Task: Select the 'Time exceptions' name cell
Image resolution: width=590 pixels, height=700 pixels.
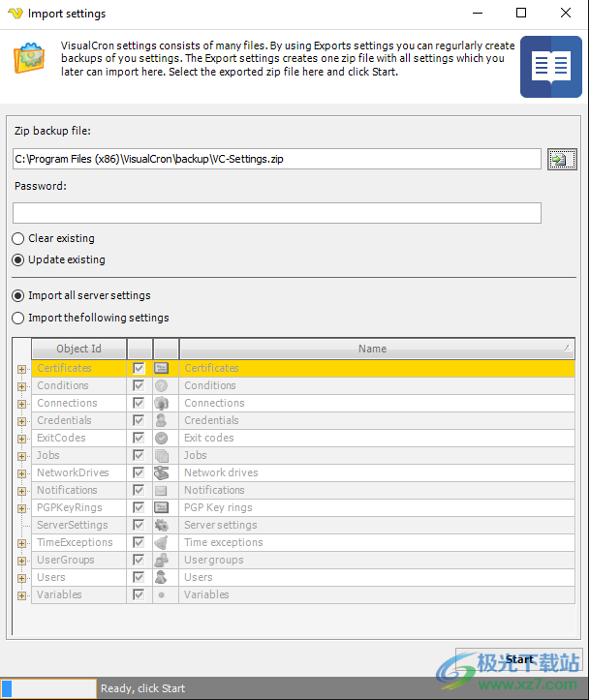Action: (377, 542)
